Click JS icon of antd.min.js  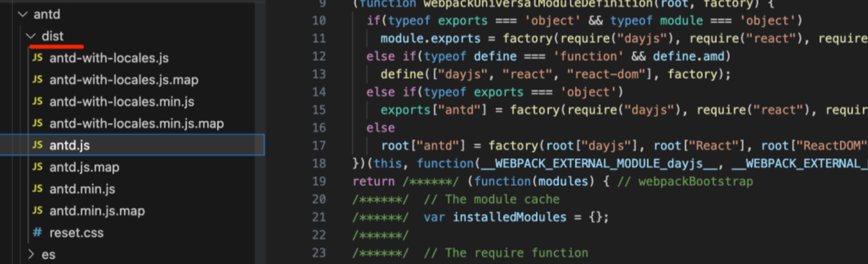37,188
